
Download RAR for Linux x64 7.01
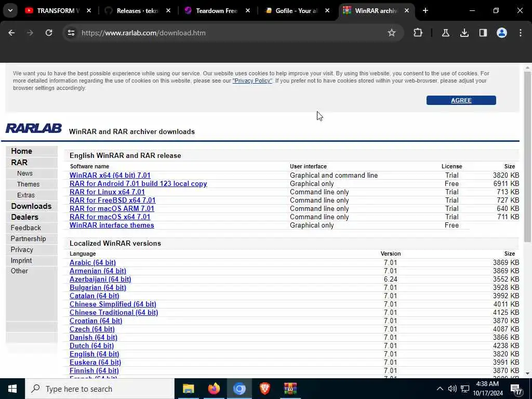pos(107,192)
